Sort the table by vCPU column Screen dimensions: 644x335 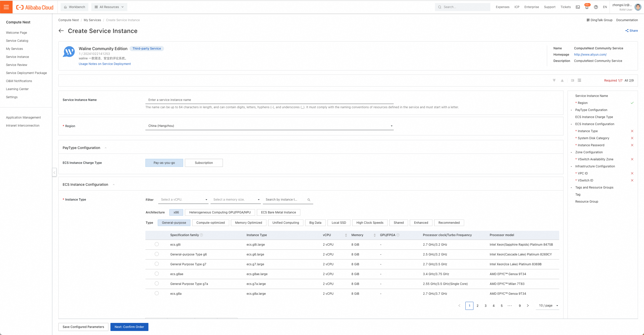click(346, 235)
